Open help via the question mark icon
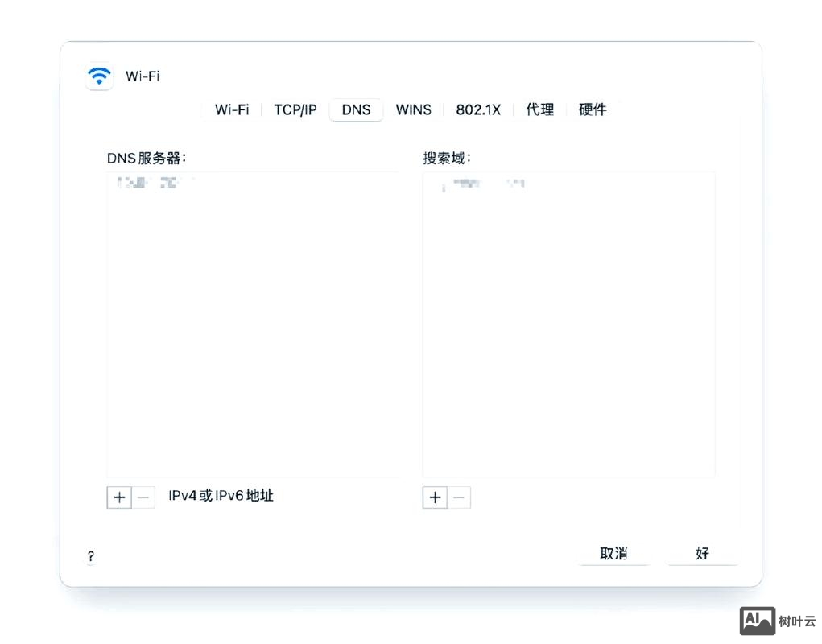 pyautogui.click(x=90, y=555)
